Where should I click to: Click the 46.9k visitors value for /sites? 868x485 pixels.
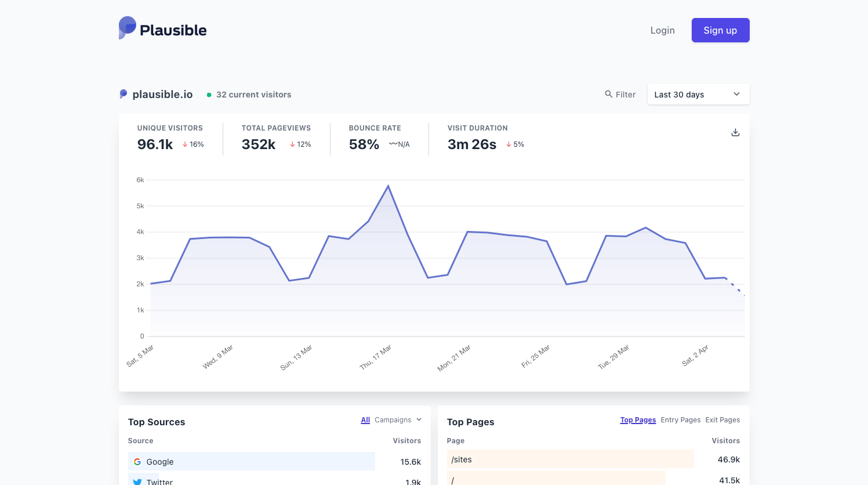click(729, 459)
